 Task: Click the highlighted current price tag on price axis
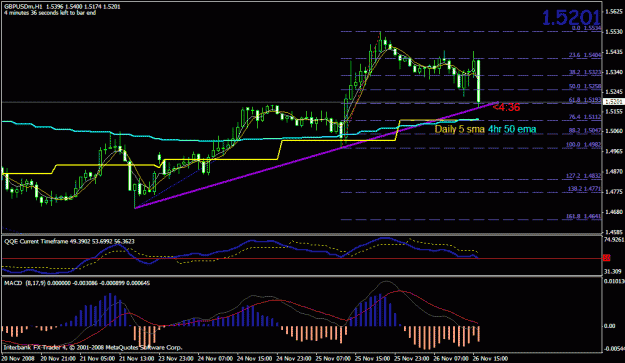tap(613, 102)
